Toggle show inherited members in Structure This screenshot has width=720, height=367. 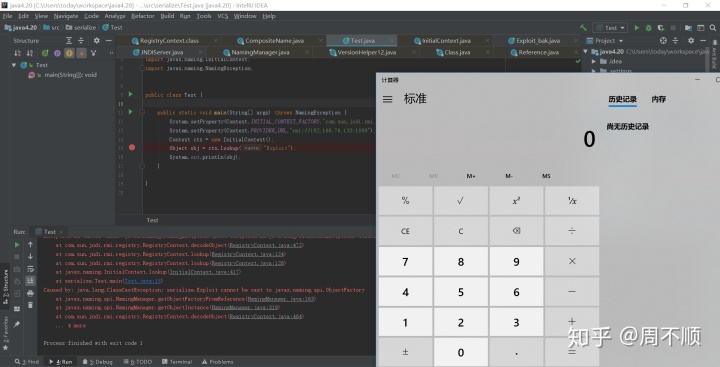pyautogui.click(x=45, y=53)
